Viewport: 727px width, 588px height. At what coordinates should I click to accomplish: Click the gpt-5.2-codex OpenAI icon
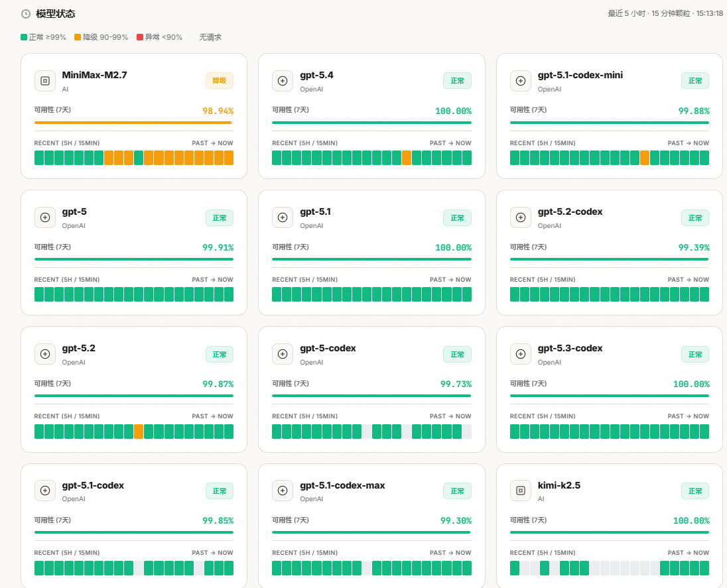point(521,217)
